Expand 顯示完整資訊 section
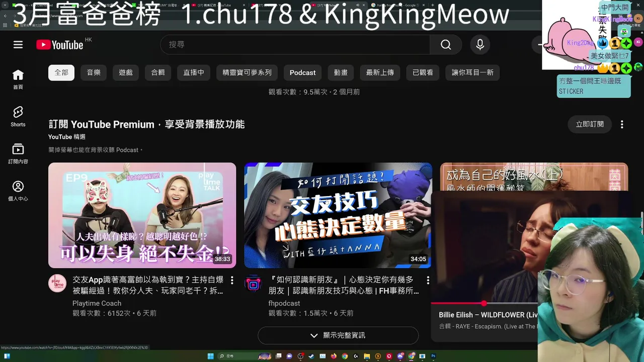Image resolution: width=644 pixels, height=362 pixels. (x=338, y=335)
